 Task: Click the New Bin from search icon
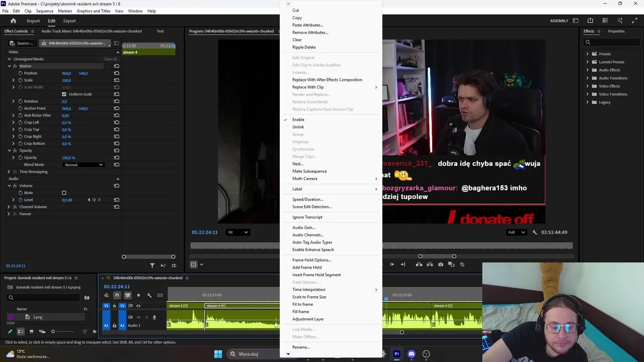click(x=87, y=298)
